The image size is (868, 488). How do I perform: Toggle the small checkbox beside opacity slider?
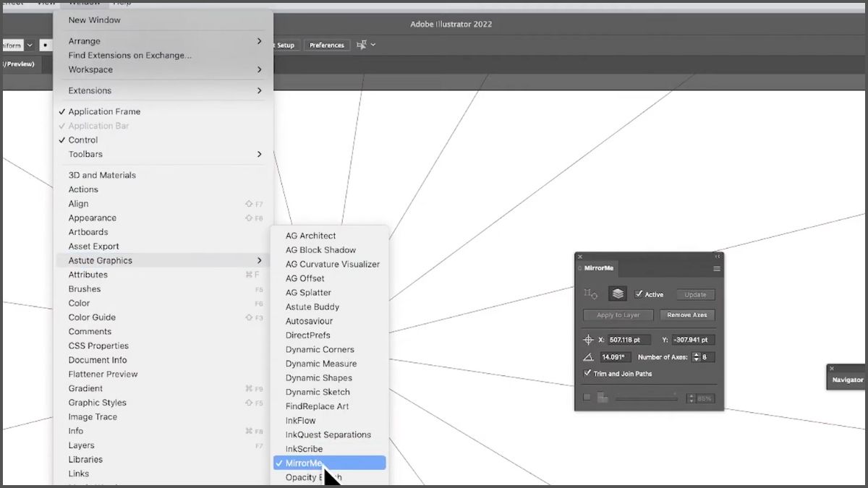point(587,397)
